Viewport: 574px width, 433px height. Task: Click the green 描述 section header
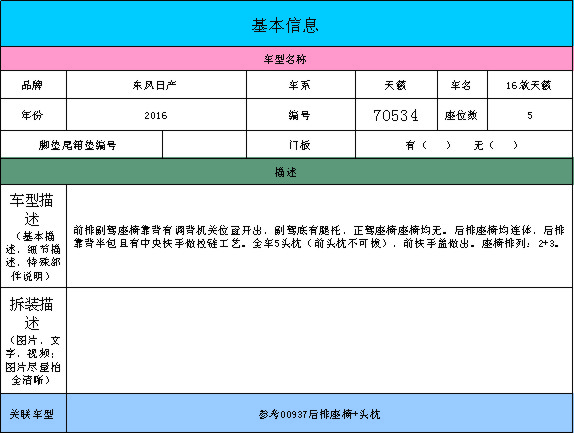[287, 172]
